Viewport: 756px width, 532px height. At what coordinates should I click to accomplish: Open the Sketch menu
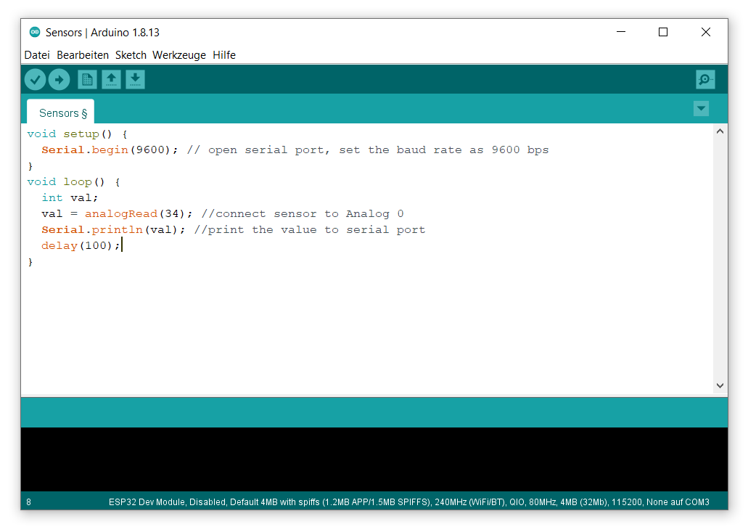click(131, 55)
